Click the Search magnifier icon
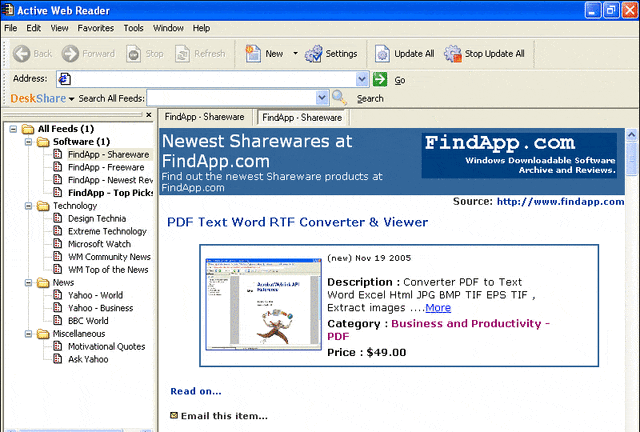640x432 pixels. 340,98
